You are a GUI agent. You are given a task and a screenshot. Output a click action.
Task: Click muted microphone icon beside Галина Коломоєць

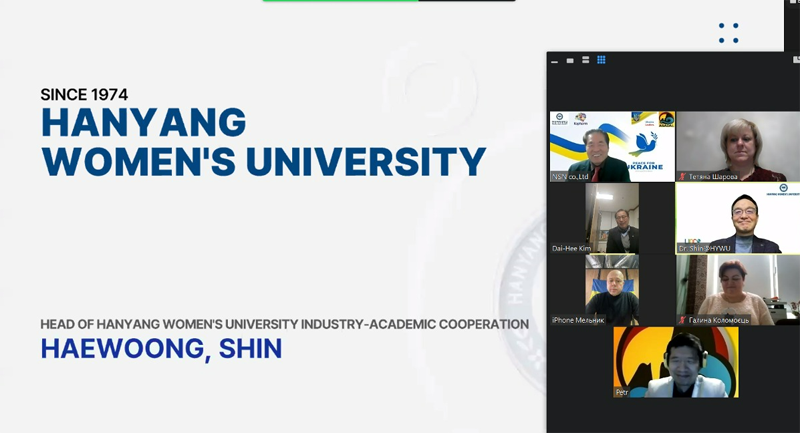[x=682, y=319]
